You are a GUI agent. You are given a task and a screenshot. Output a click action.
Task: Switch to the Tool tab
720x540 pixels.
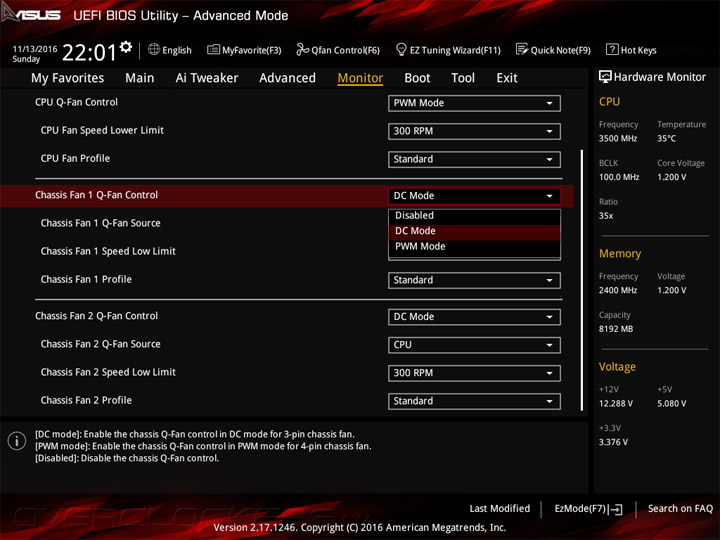pos(463,78)
